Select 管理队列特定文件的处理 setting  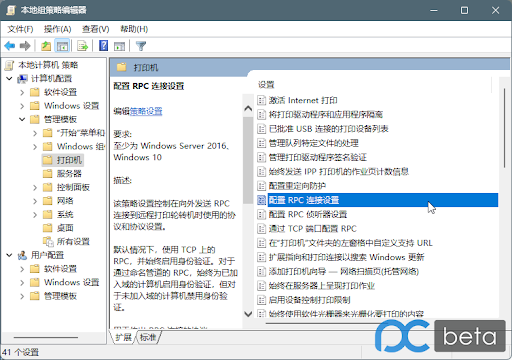(314, 143)
